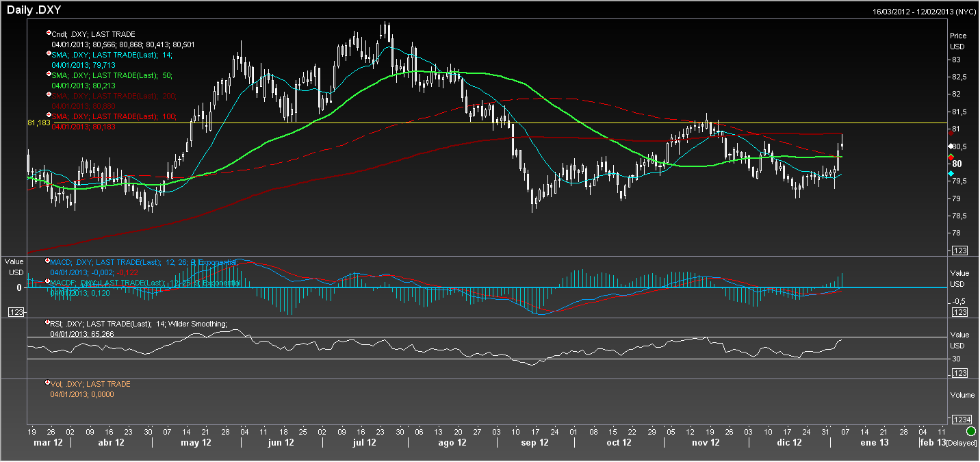Screen dimensions: 980x462
Task: Click the [Delayed] status label
Action: coord(962,444)
